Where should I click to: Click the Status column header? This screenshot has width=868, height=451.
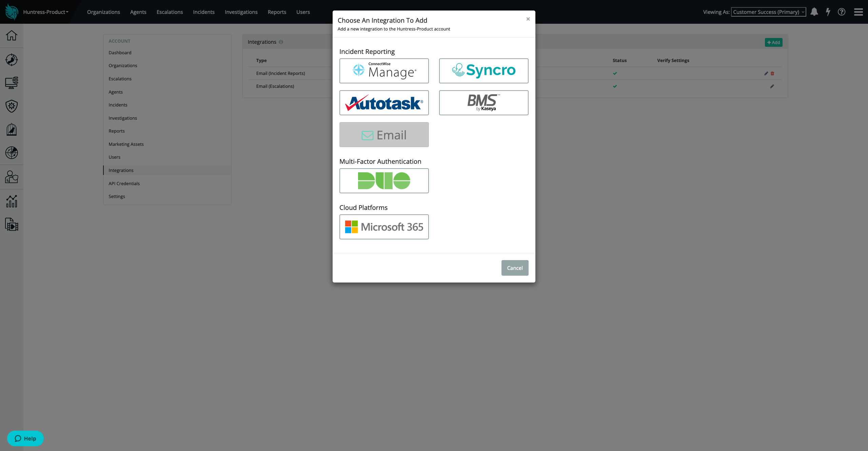[619, 60]
